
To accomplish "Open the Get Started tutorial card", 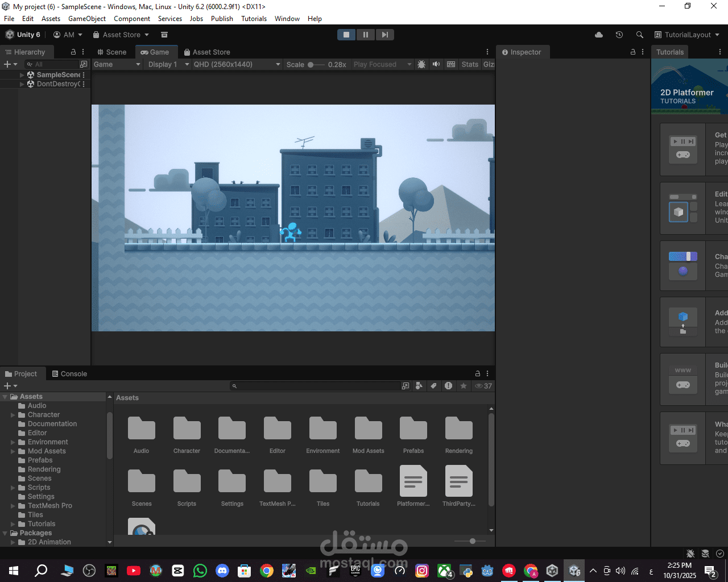I will [694, 149].
